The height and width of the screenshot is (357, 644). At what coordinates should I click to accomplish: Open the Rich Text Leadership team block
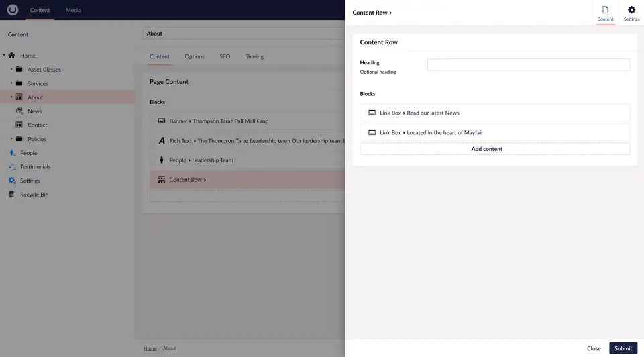coord(247,140)
